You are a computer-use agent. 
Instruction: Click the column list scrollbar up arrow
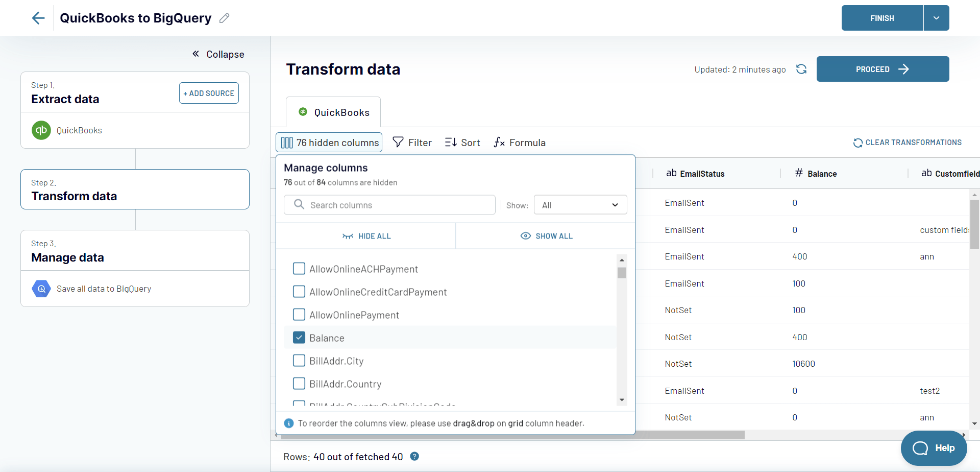[x=622, y=260]
